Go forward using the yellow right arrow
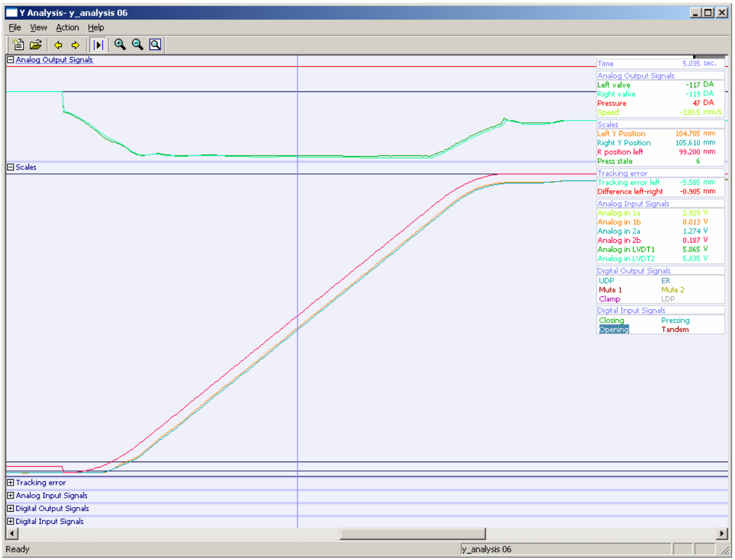 click(x=75, y=45)
